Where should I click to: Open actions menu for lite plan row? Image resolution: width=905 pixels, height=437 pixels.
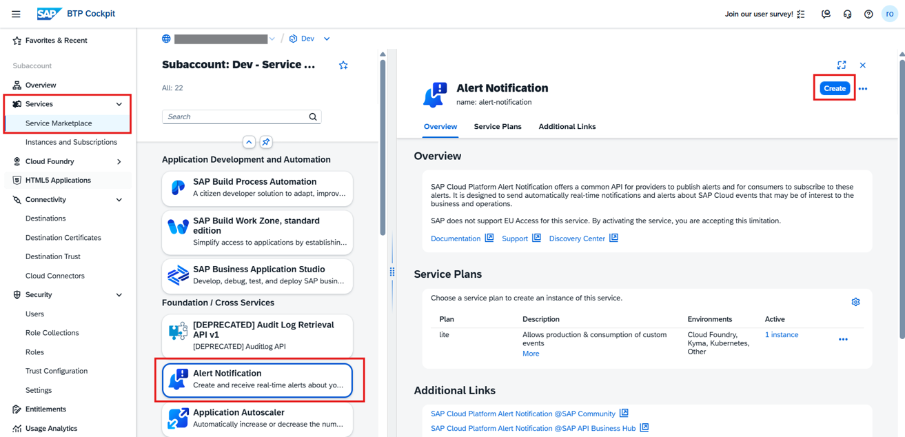coord(843,339)
